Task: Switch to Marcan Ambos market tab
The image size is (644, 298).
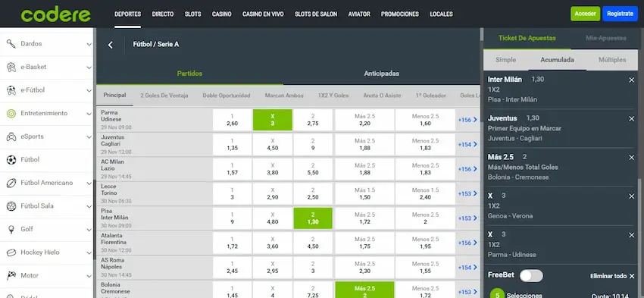Action: pyautogui.click(x=284, y=96)
